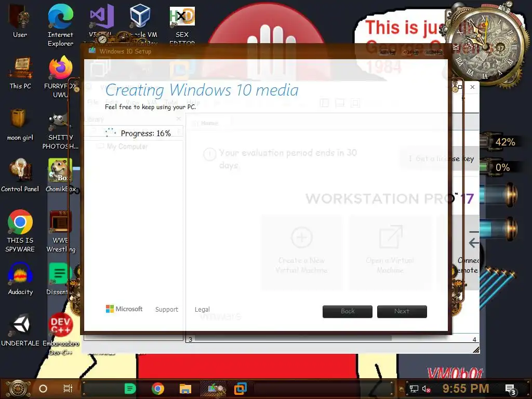
Task: Open the Internet Explorer Edge icon
Action: click(x=60, y=24)
